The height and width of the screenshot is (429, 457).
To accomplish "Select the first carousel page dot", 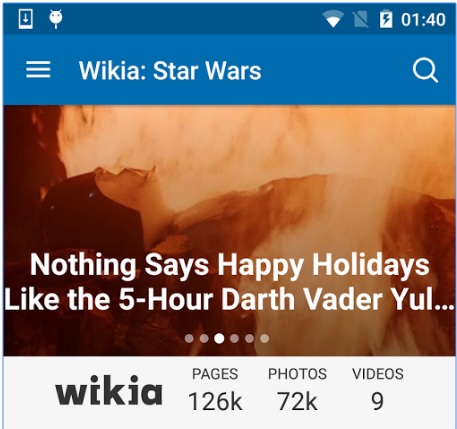I will tap(189, 338).
